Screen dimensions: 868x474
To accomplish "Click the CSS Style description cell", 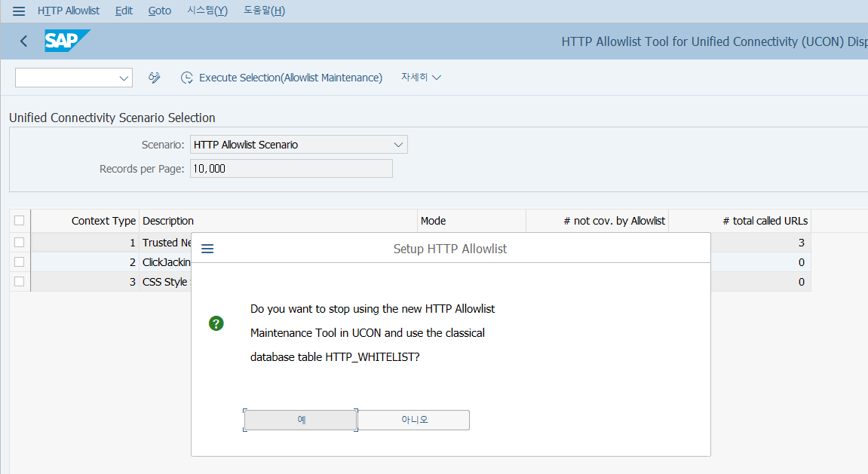I will (x=165, y=282).
